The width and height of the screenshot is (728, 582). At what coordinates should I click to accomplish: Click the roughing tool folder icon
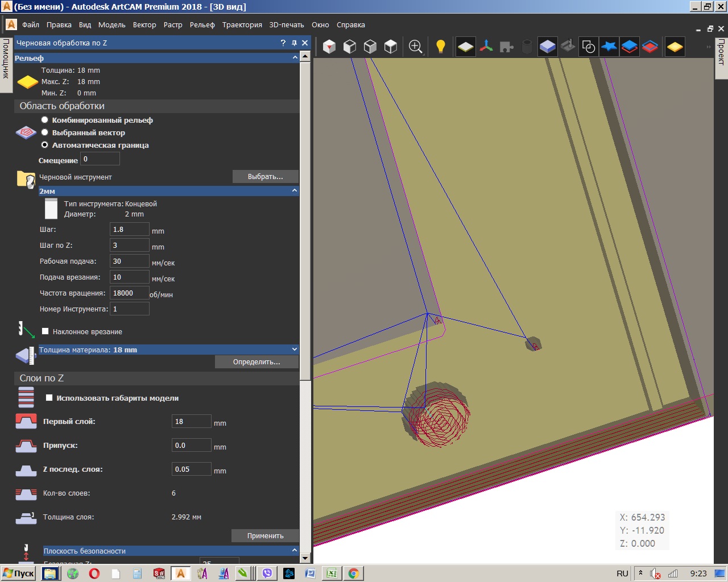(26, 179)
